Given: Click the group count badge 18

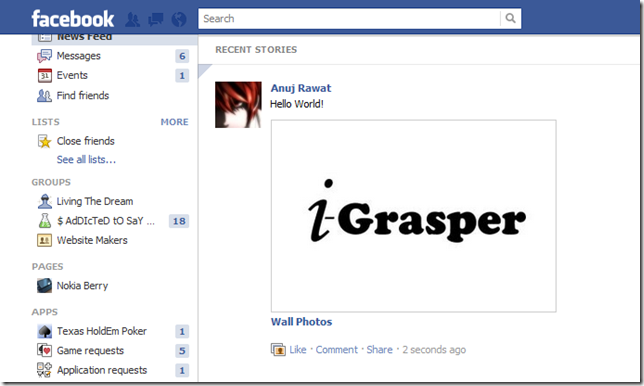Looking at the screenshot, I should tap(179, 221).
